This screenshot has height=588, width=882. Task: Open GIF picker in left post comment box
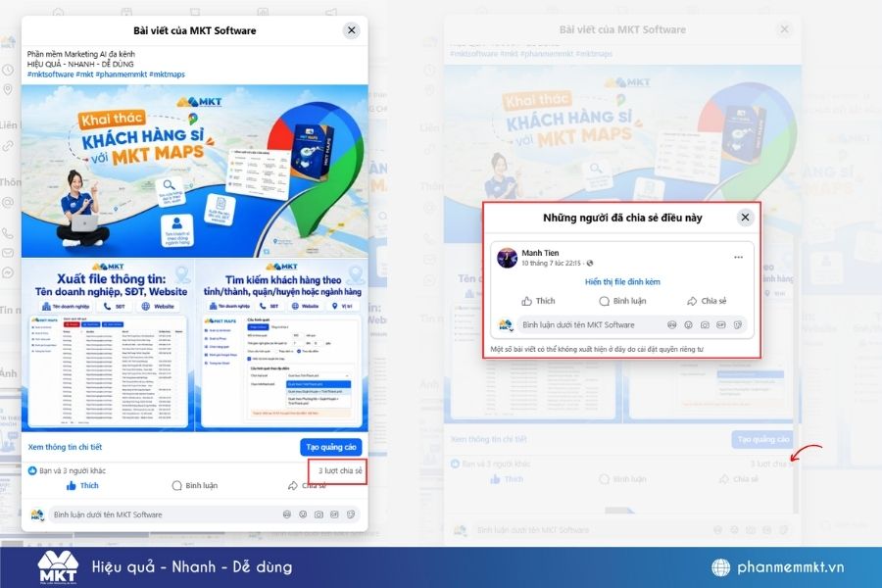coord(335,514)
